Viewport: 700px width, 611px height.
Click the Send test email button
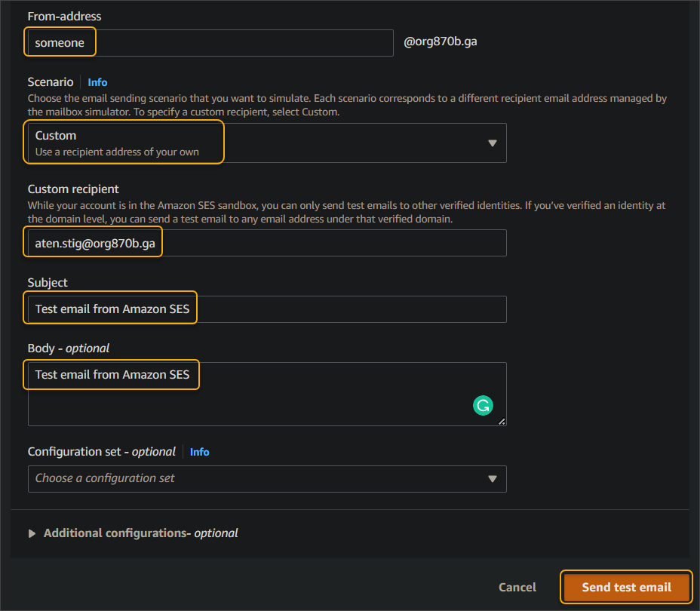click(x=626, y=587)
